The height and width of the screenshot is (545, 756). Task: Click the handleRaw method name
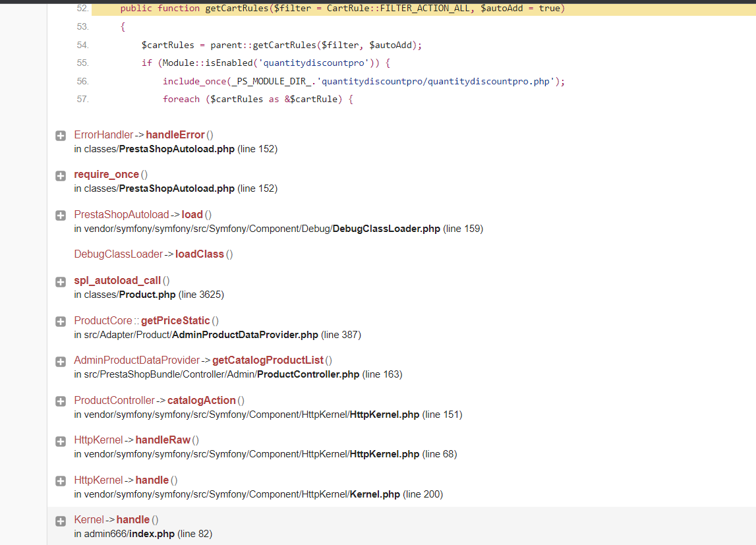pos(163,440)
